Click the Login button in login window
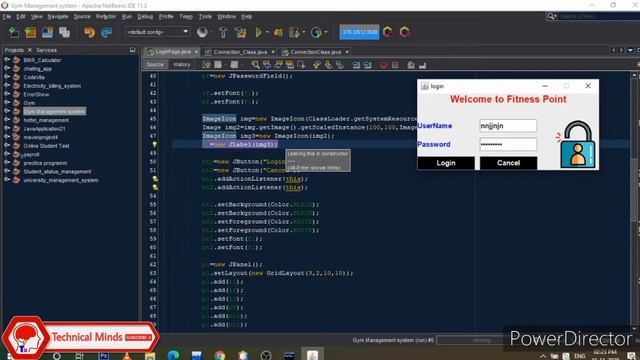This screenshot has width=640, height=360. [x=446, y=163]
